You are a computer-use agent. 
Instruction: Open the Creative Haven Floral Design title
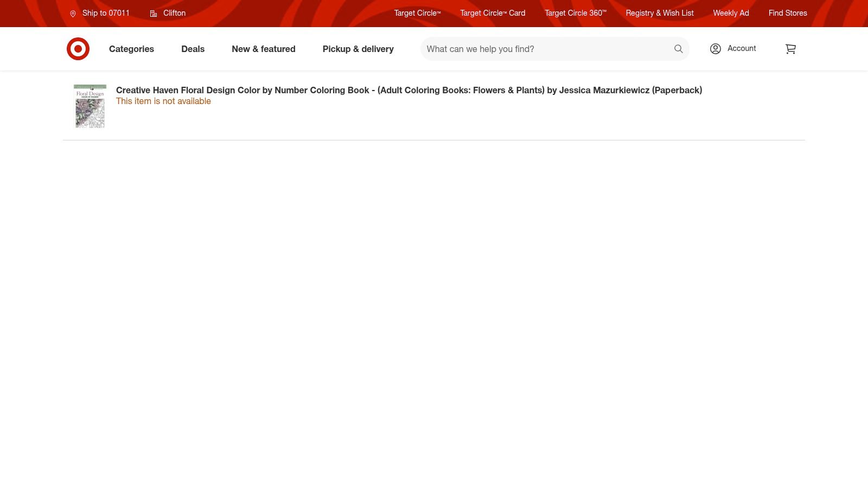(409, 90)
